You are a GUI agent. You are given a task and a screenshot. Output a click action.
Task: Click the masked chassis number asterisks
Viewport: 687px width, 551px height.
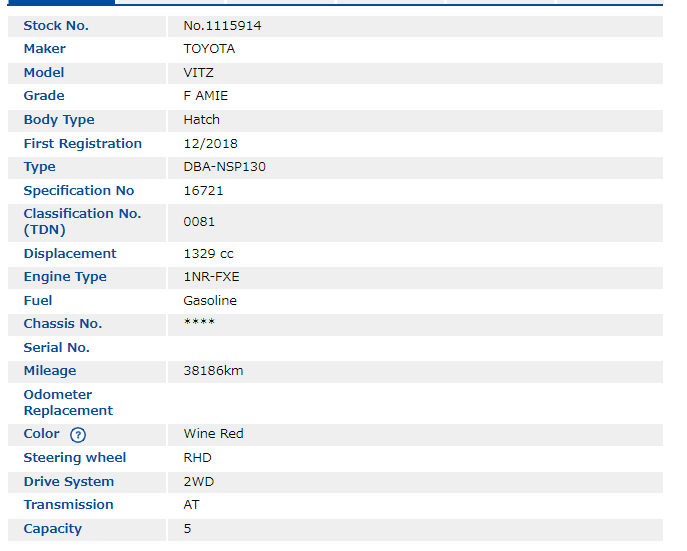(x=199, y=323)
